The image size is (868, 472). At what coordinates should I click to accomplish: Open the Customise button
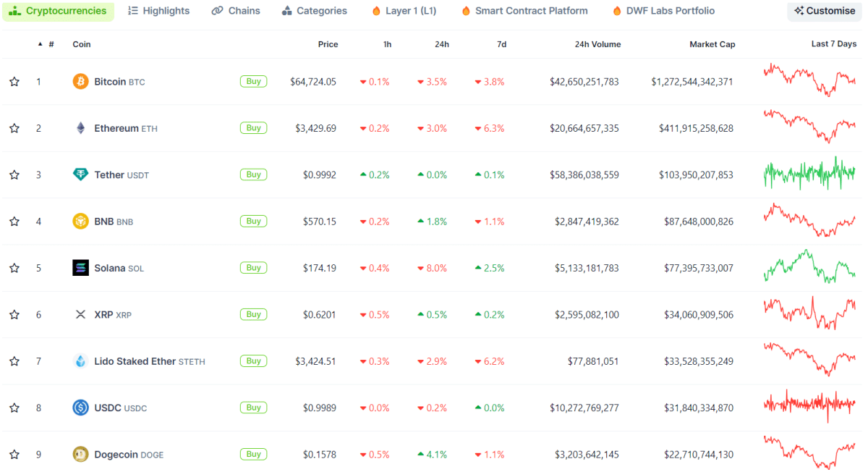coord(825,11)
